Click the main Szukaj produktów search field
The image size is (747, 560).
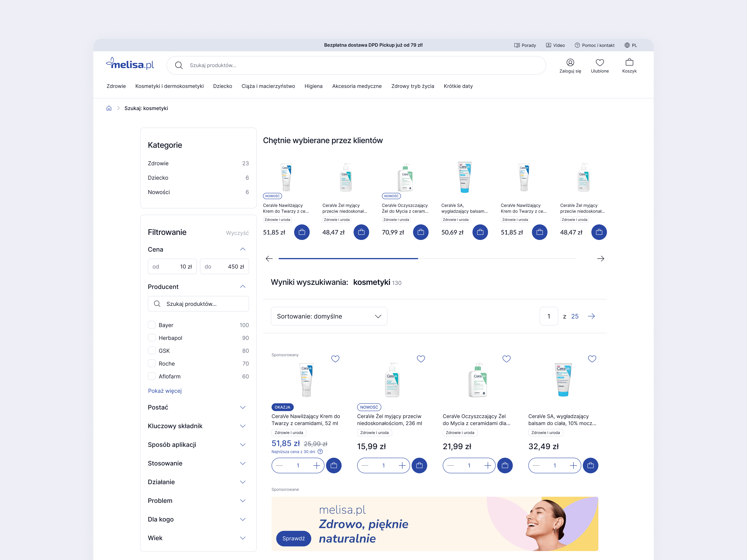click(x=356, y=65)
